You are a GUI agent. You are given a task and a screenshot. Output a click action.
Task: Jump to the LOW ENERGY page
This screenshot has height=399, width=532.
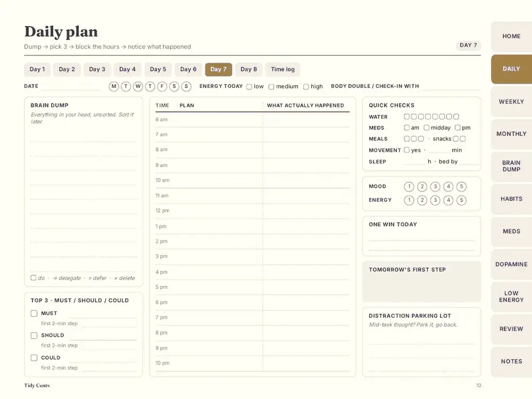coord(511,296)
